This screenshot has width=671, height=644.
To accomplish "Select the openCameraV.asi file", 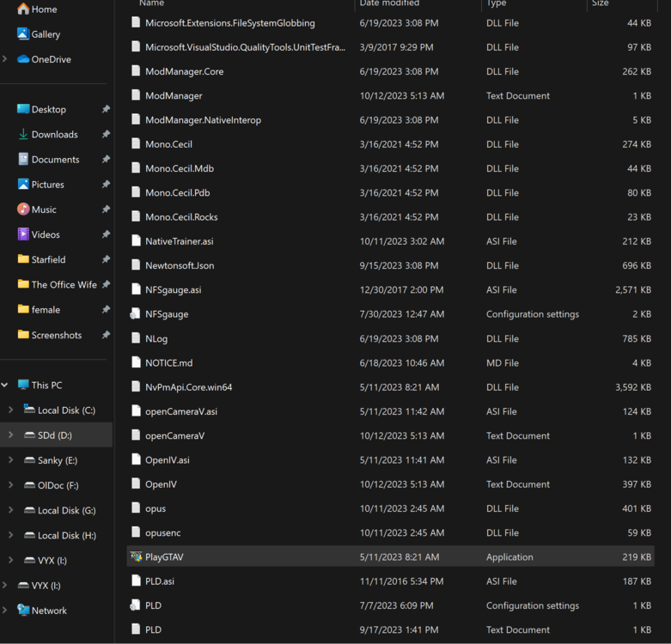I will tap(390, 411).
